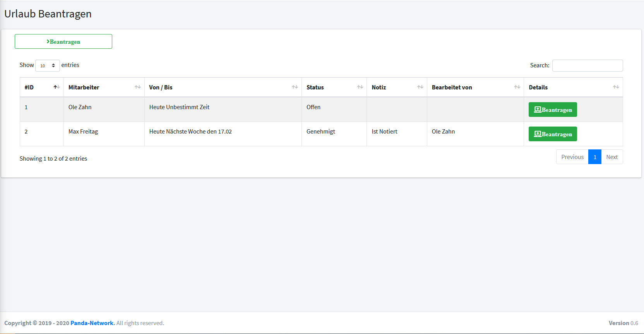This screenshot has height=334, width=644.
Task: Sort by Status using arrow icon
Action: click(x=360, y=87)
